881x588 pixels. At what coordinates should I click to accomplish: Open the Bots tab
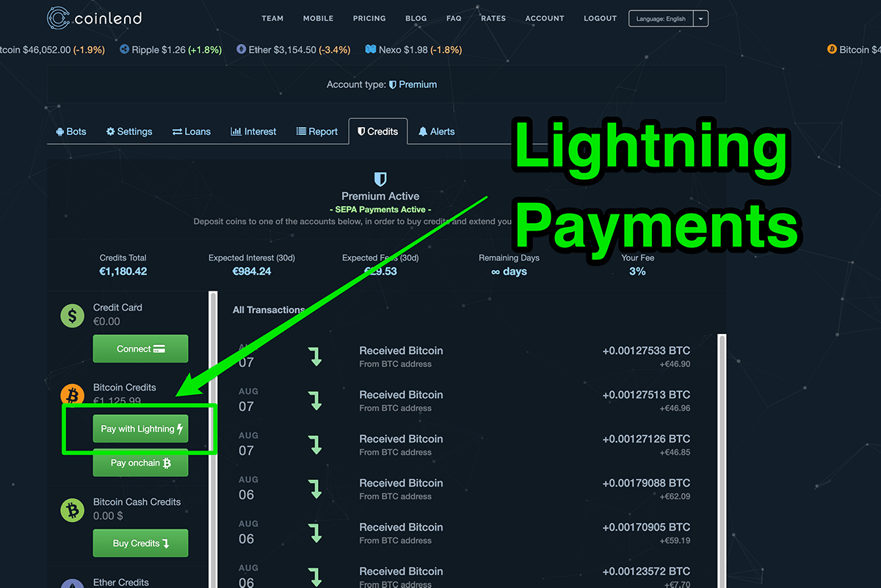click(x=71, y=131)
